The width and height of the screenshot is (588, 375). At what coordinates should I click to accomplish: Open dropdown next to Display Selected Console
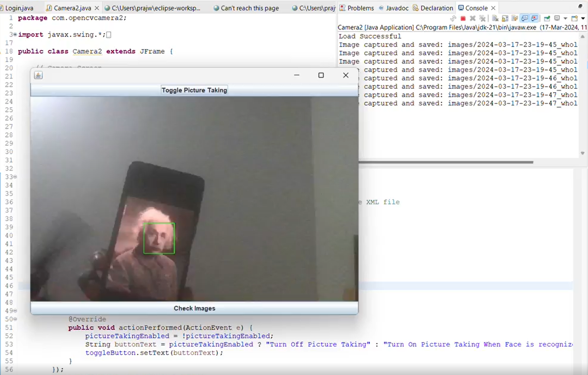pyautogui.click(x=565, y=18)
